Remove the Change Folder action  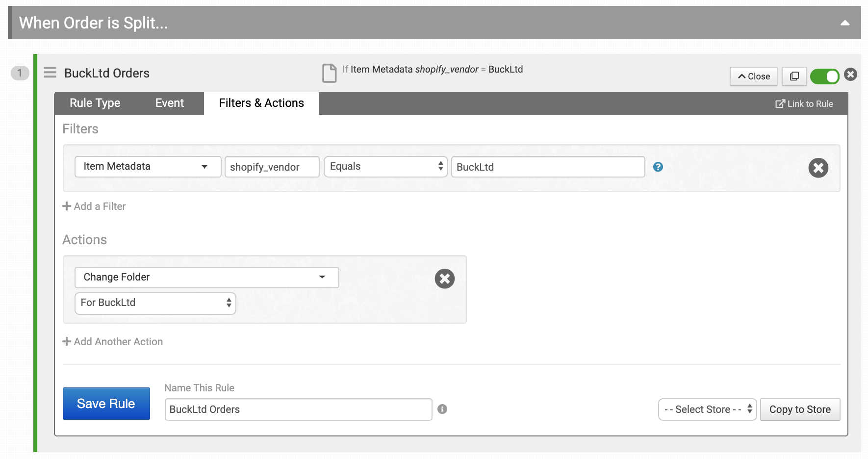(445, 279)
